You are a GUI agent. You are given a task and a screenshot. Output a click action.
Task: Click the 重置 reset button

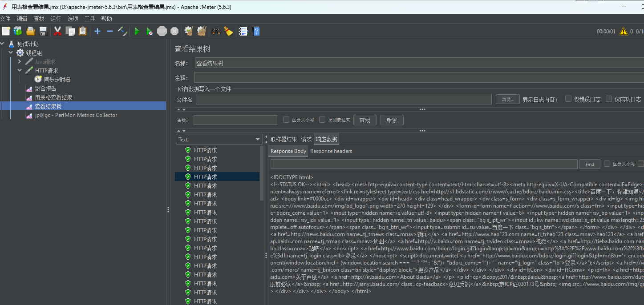pyautogui.click(x=392, y=120)
